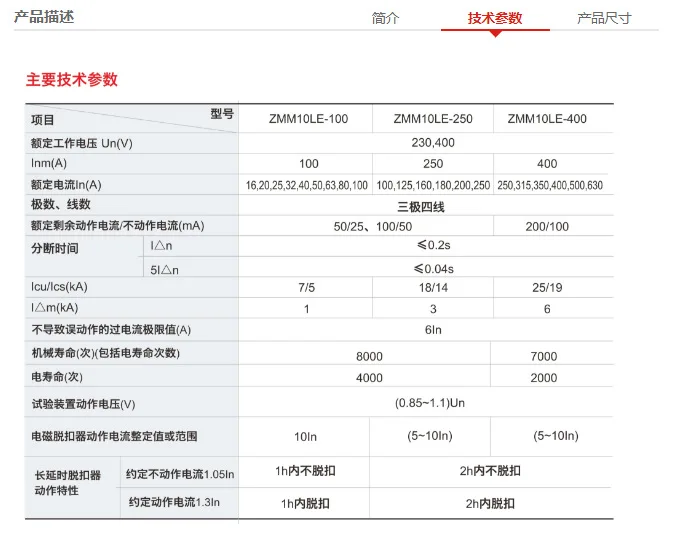The image size is (682, 538).
Task: Click the 50/25、100/50 value
Action: pos(373,227)
